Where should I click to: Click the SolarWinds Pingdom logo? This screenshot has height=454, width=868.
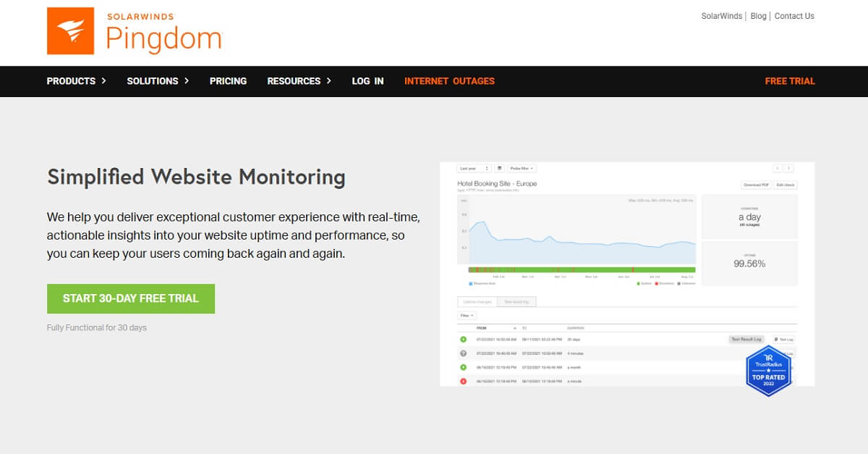134,31
